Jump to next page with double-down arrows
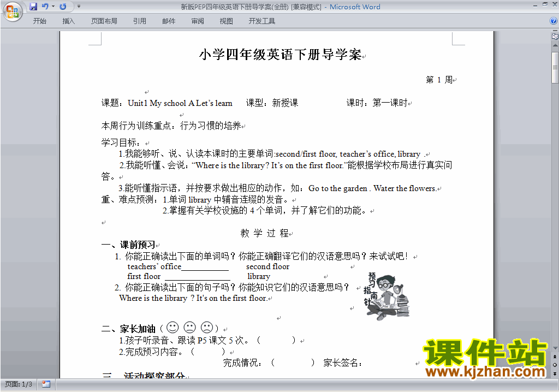559x392 pixels. 555,373
